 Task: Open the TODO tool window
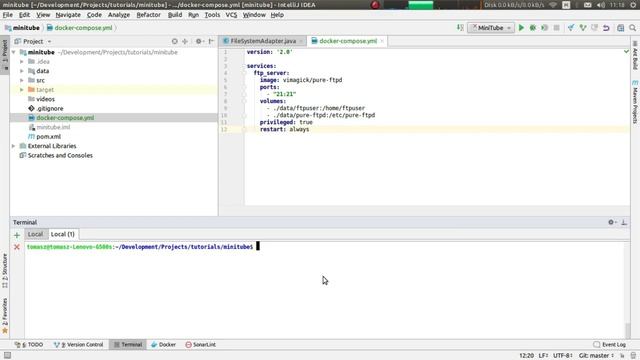[29, 345]
